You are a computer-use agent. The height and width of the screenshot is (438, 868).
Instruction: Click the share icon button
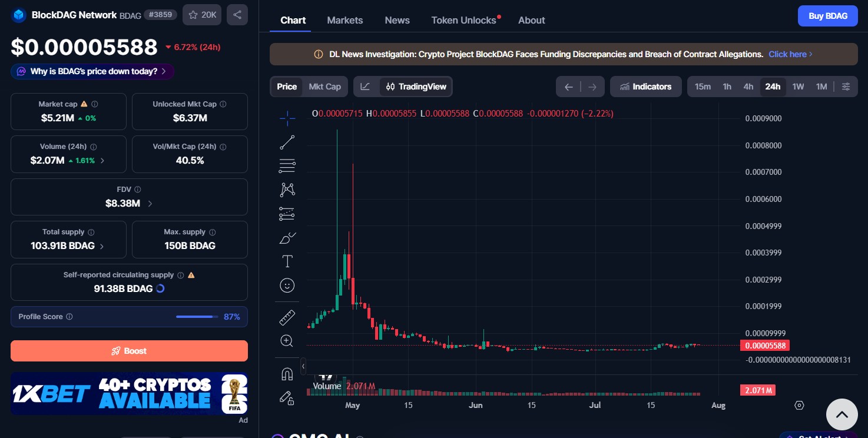tap(237, 15)
